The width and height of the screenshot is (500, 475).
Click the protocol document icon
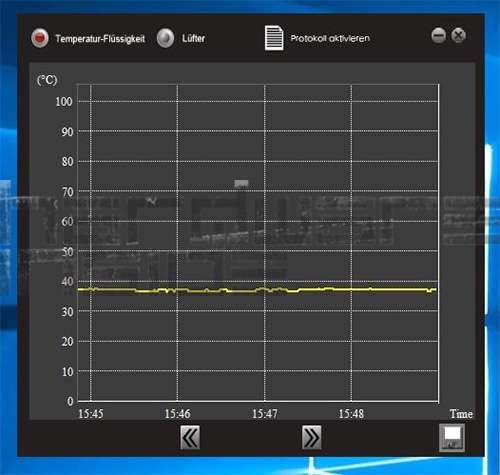(274, 38)
